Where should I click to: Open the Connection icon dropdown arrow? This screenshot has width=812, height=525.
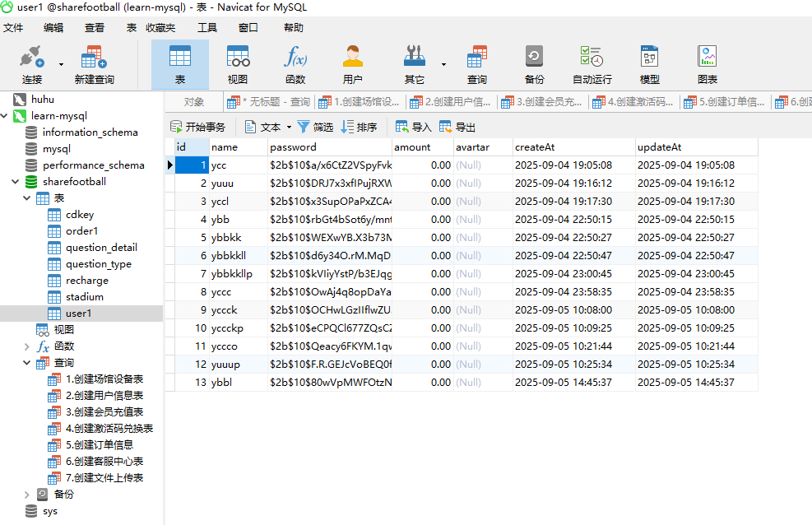[x=61, y=64]
